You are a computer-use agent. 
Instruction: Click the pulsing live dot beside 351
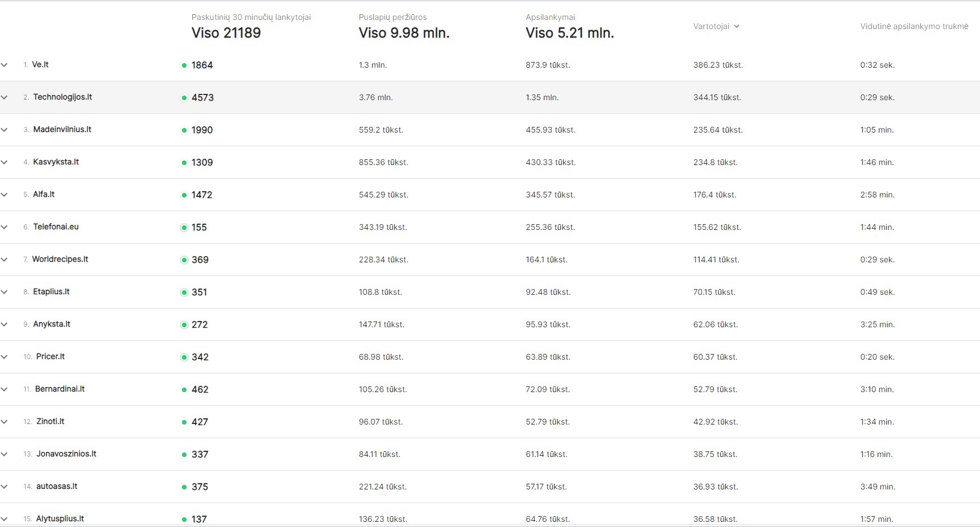pyautogui.click(x=184, y=293)
